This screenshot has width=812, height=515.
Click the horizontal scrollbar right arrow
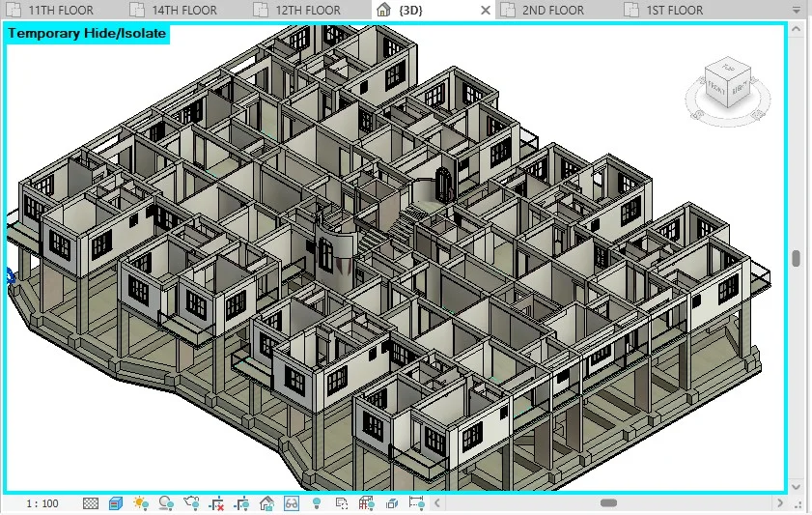point(780,502)
